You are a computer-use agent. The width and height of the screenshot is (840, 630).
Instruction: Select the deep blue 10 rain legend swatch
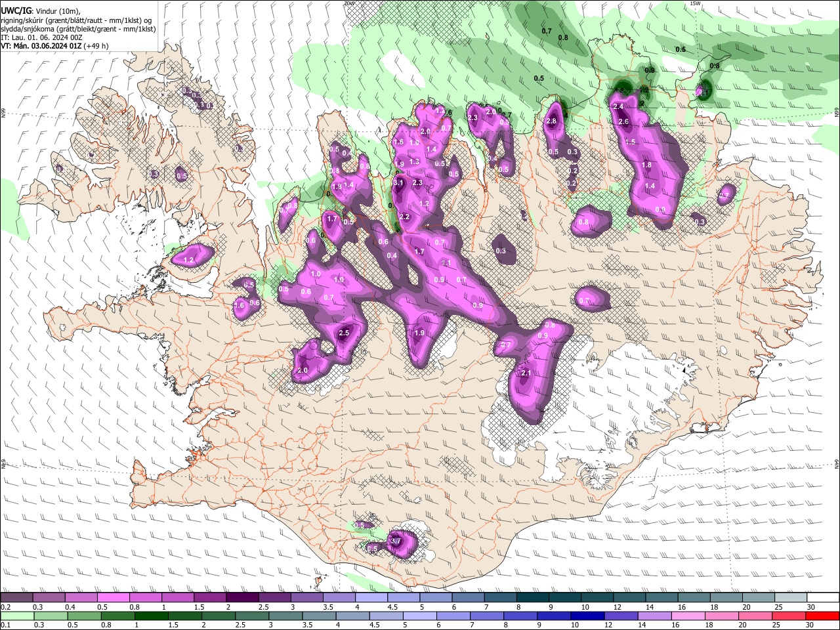(587, 616)
